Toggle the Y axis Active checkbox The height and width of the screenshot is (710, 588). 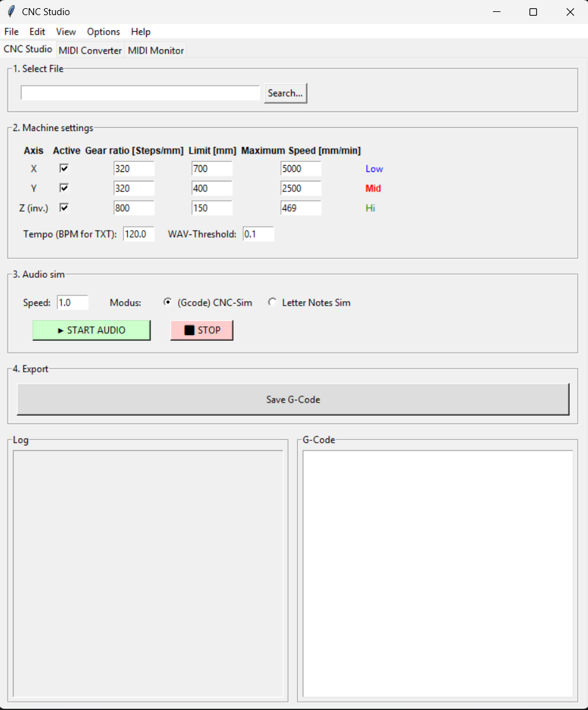(x=64, y=188)
